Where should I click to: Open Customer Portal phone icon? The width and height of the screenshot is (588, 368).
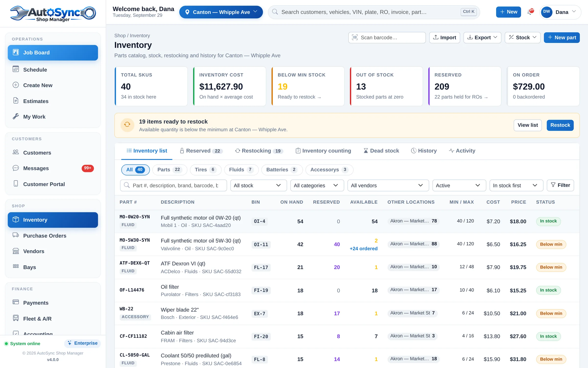point(16,184)
